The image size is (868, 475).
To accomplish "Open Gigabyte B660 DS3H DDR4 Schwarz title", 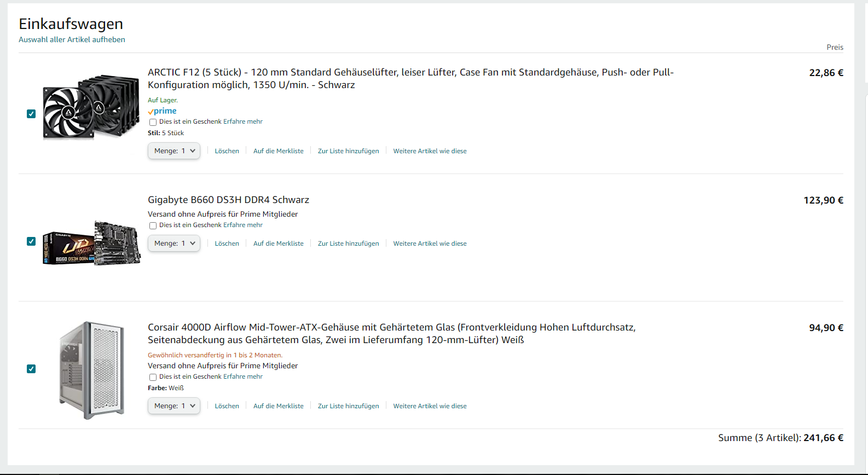I will (228, 200).
